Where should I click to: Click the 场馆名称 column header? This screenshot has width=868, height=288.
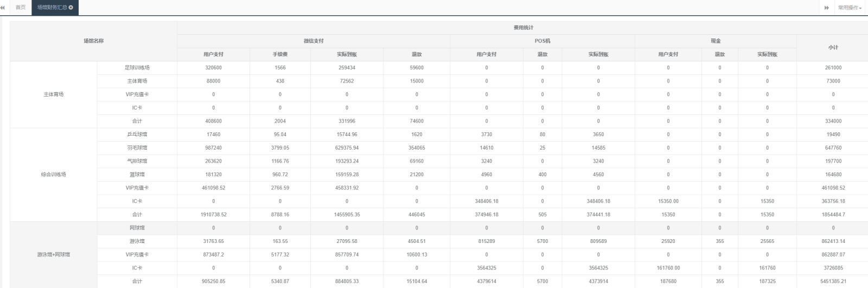(x=93, y=41)
